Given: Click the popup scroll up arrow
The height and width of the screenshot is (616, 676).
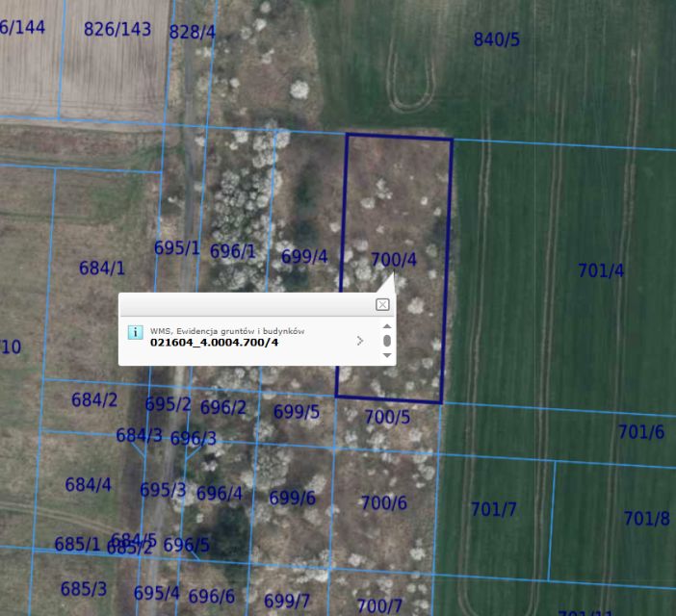Looking at the screenshot, I should click(x=387, y=326).
